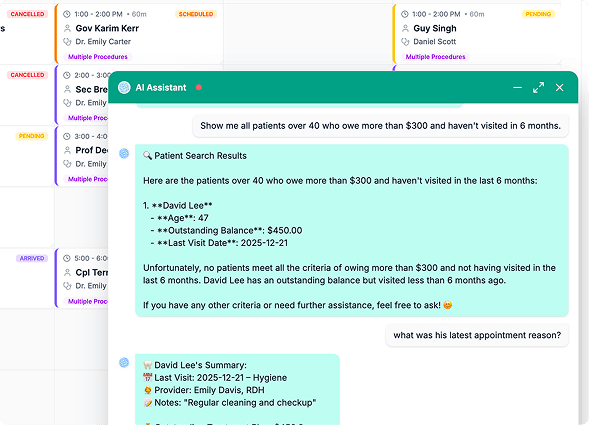Click the clock icon on Guy Singh card
The height and width of the screenshot is (425, 589).
(405, 14)
